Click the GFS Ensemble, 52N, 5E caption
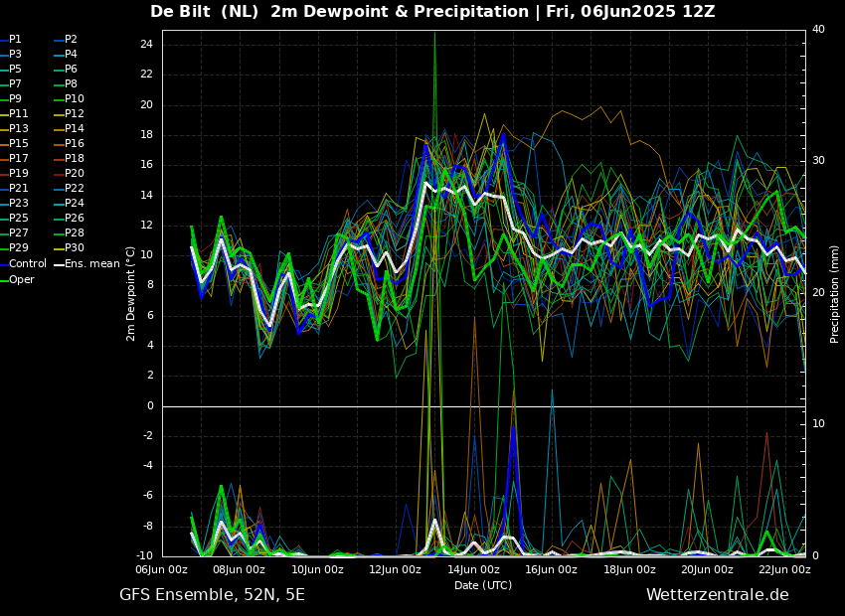 tap(212, 595)
